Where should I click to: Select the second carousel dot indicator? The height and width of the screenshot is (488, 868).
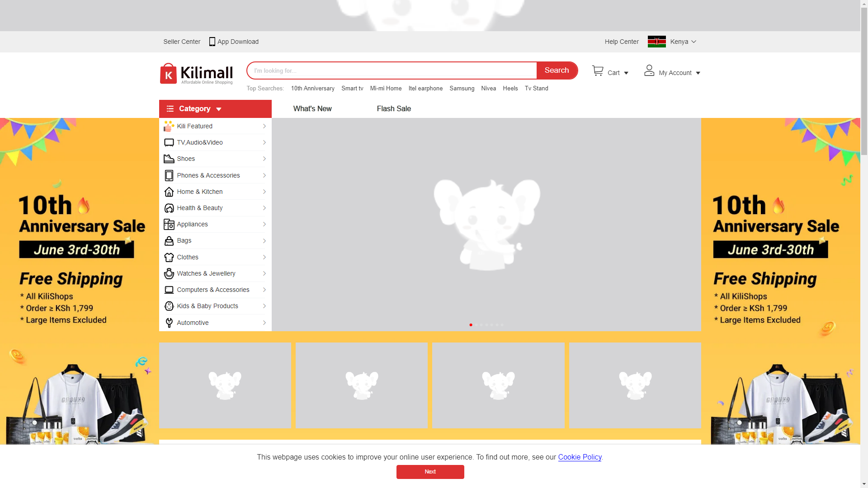(x=476, y=325)
